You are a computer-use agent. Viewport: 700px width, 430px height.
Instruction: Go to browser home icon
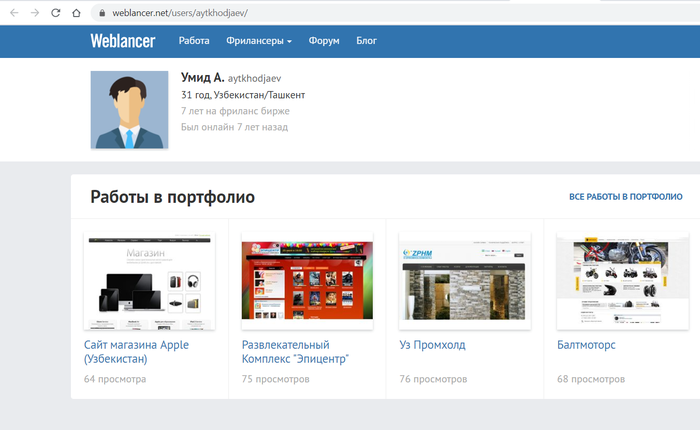click(x=76, y=13)
